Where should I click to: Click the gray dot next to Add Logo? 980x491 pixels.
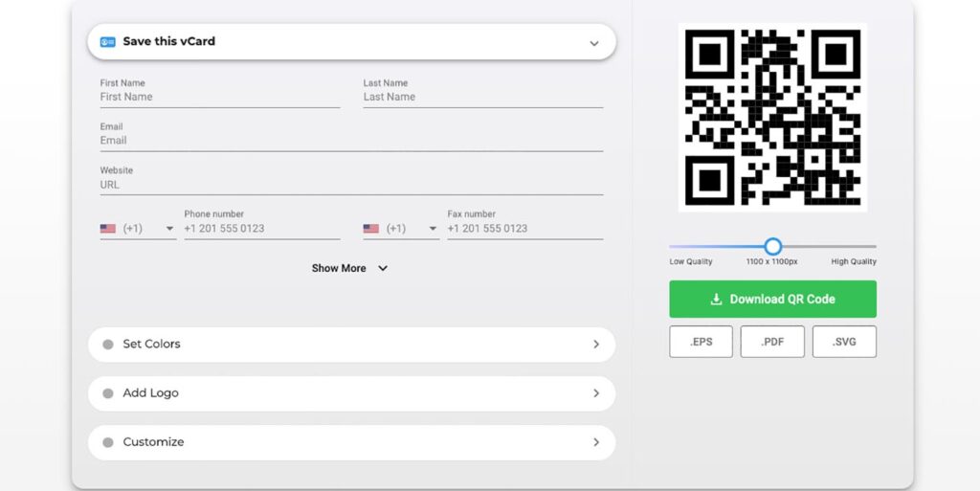pyautogui.click(x=108, y=393)
